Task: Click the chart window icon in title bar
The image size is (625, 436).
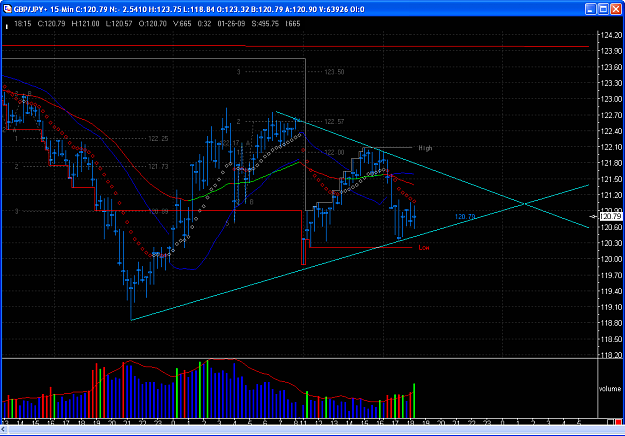Action: click(7, 9)
